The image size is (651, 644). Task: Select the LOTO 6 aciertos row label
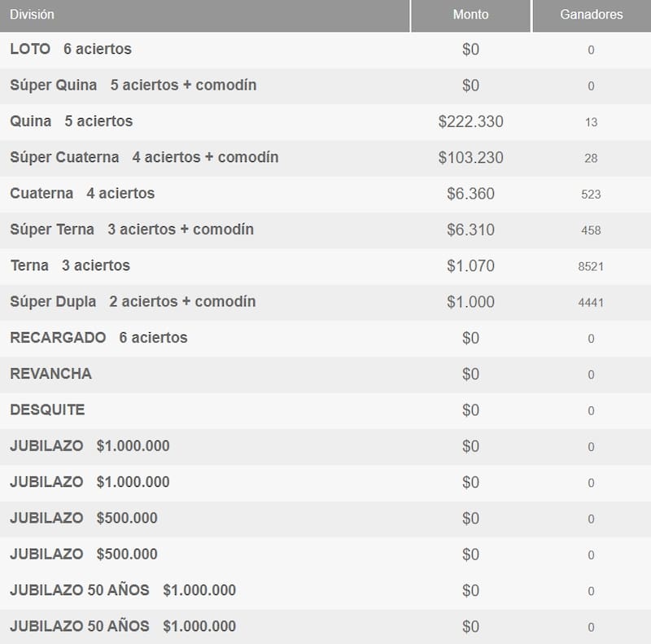(x=71, y=50)
